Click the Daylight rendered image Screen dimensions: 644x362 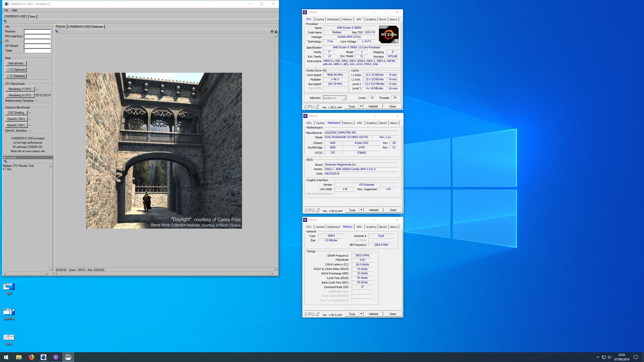click(x=164, y=151)
